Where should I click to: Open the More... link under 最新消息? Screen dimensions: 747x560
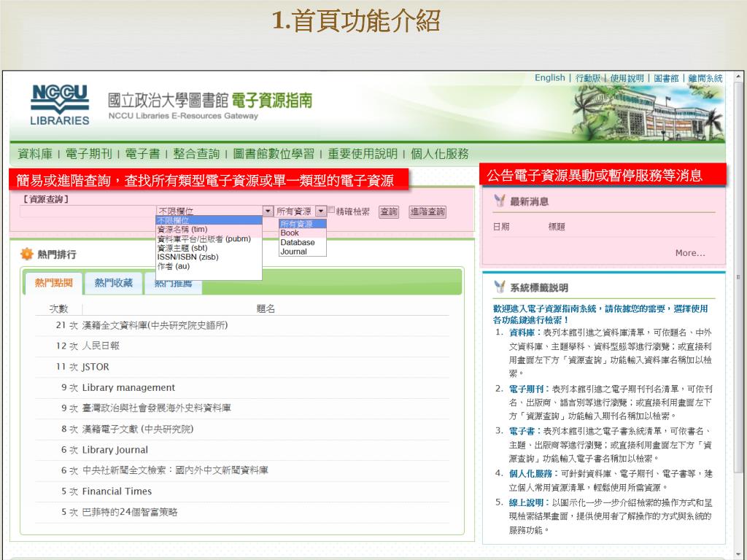[689, 253]
